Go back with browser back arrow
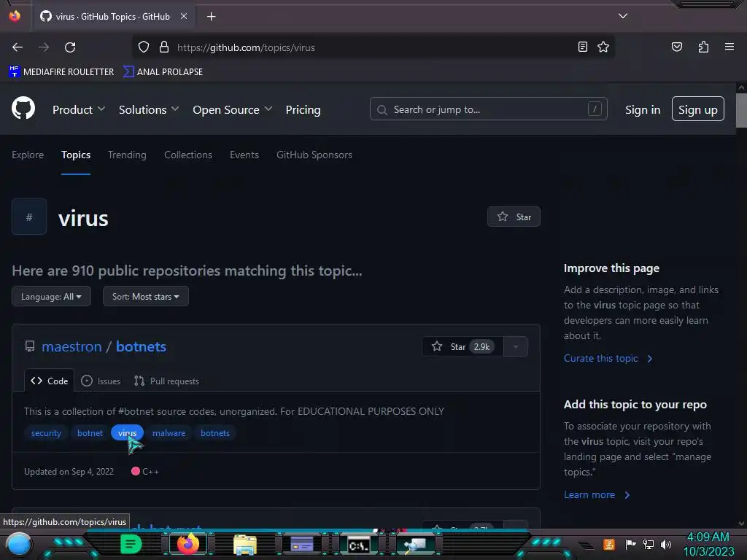The width and height of the screenshot is (747, 560). pyautogui.click(x=18, y=47)
